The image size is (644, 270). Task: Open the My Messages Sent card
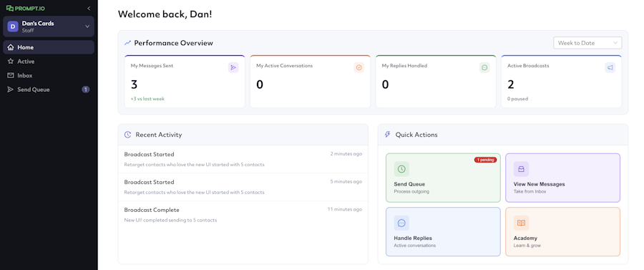click(x=185, y=82)
